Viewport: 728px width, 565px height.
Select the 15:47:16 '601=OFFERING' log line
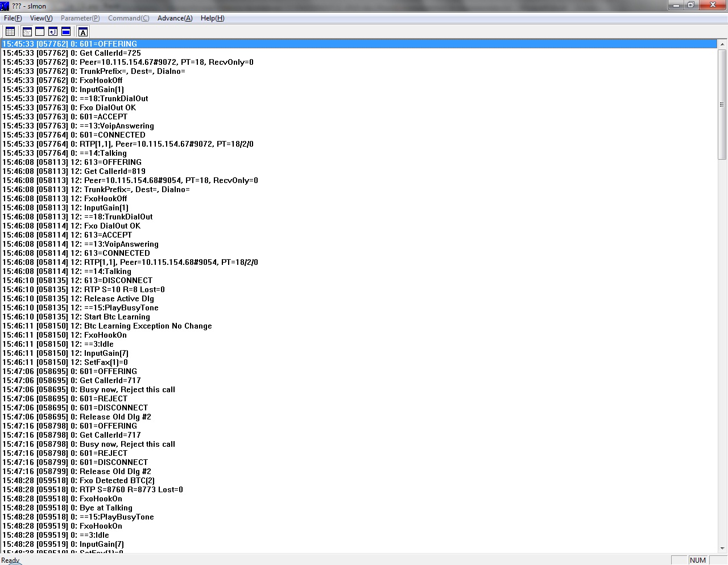(x=359, y=426)
